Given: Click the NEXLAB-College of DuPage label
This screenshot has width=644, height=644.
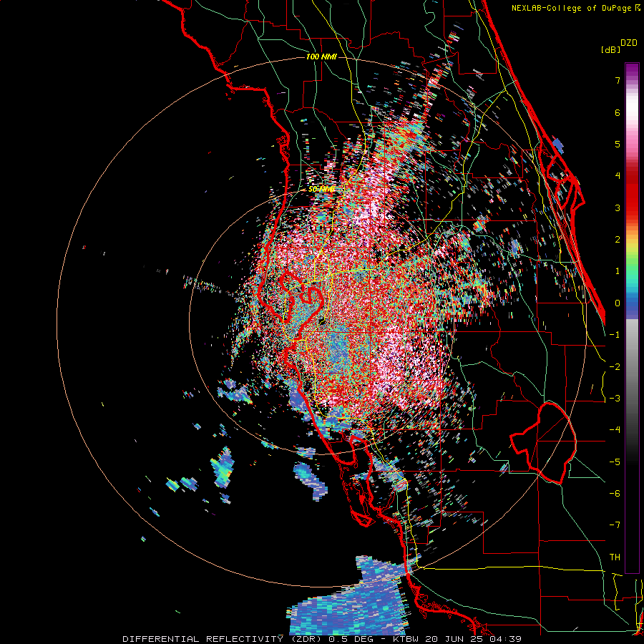Looking at the screenshot, I should click(572, 8).
